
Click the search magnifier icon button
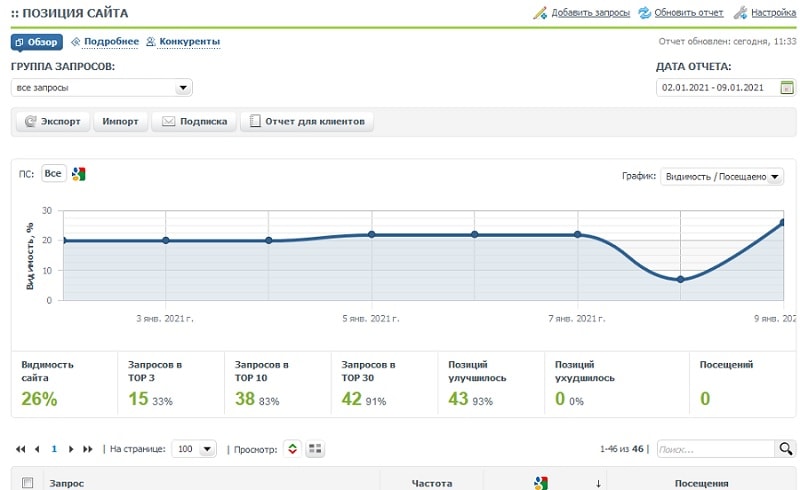pyautogui.click(x=786, y=449)
